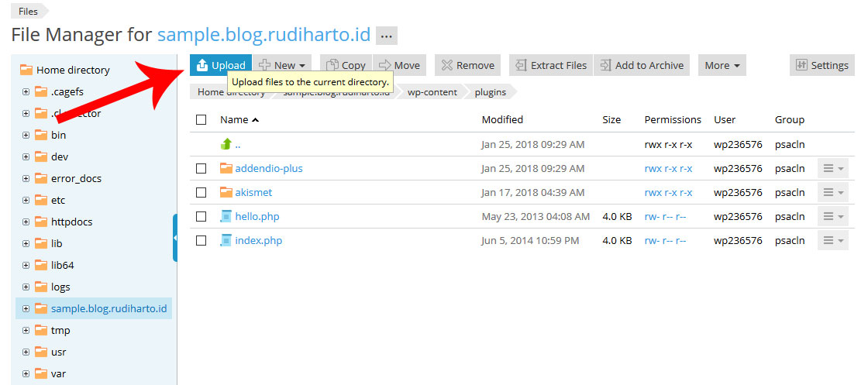The width and height of the screenshot is (868, 385).
Task: Click the akismet folder icon
Action: point(226,192)
